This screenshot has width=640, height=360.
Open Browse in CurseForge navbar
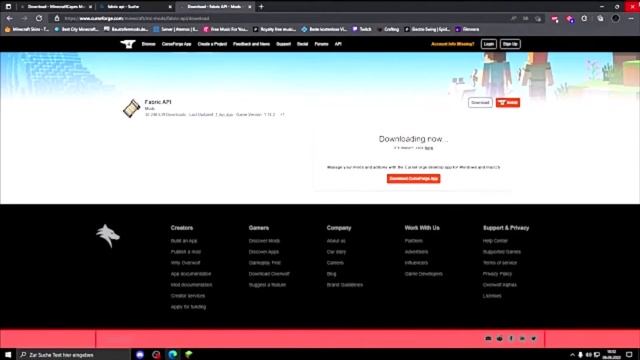pos(149,44)
